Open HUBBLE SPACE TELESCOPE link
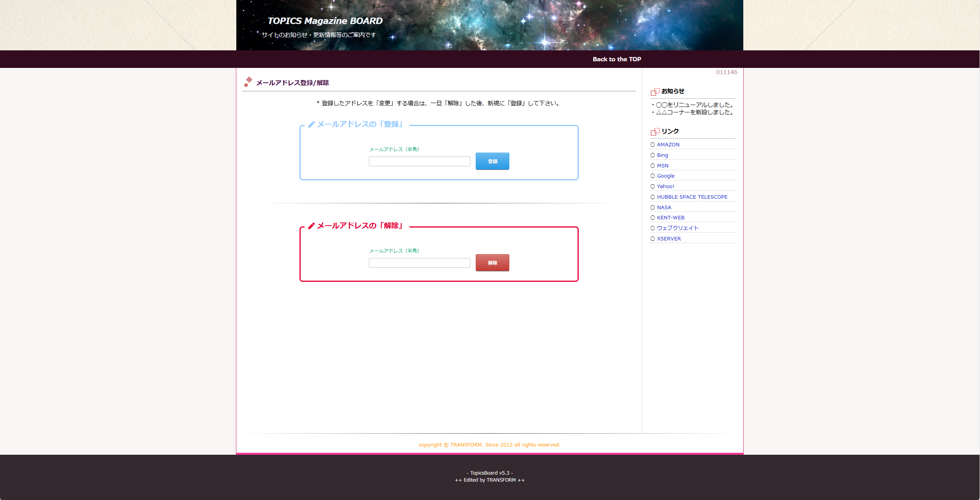Screen dimensions: 980x500 pos(692,197)
